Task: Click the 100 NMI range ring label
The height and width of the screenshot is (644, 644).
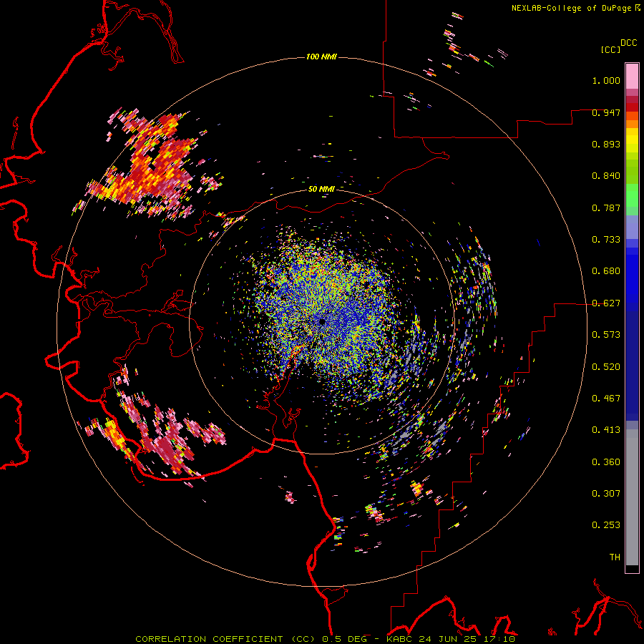Action: point(321,57)
